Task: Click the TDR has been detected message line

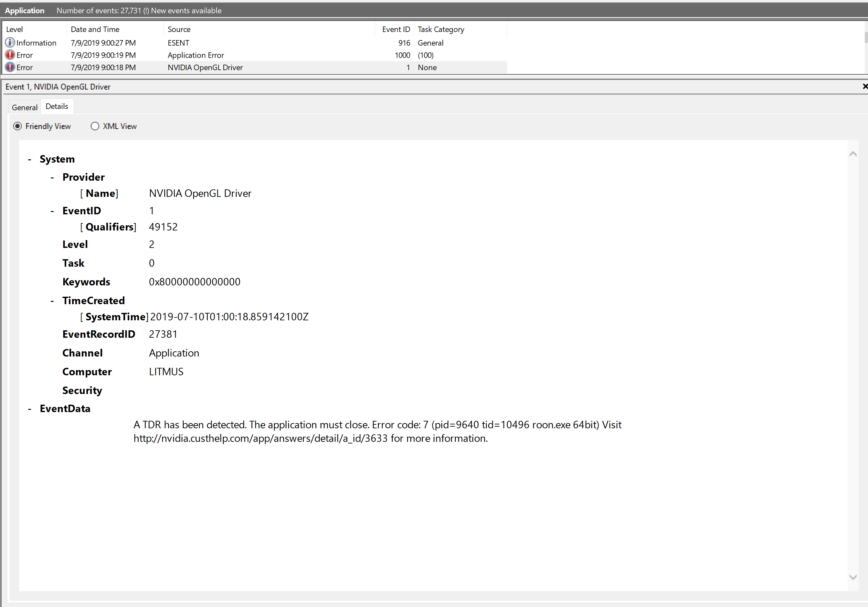Action: click(x=377, y=425)
